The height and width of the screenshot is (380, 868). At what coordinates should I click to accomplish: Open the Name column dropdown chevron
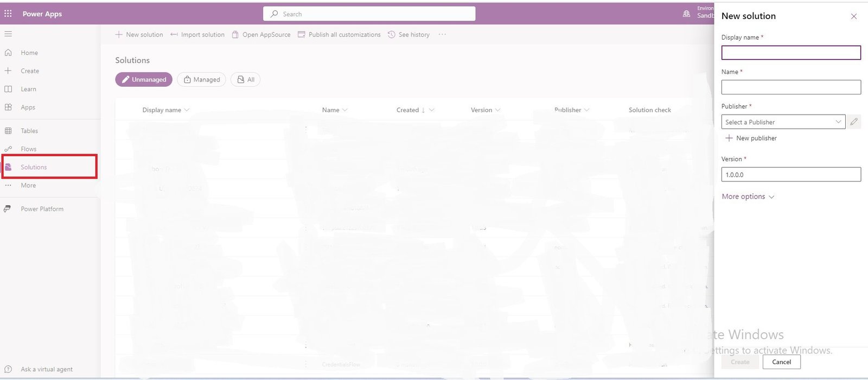345,110
